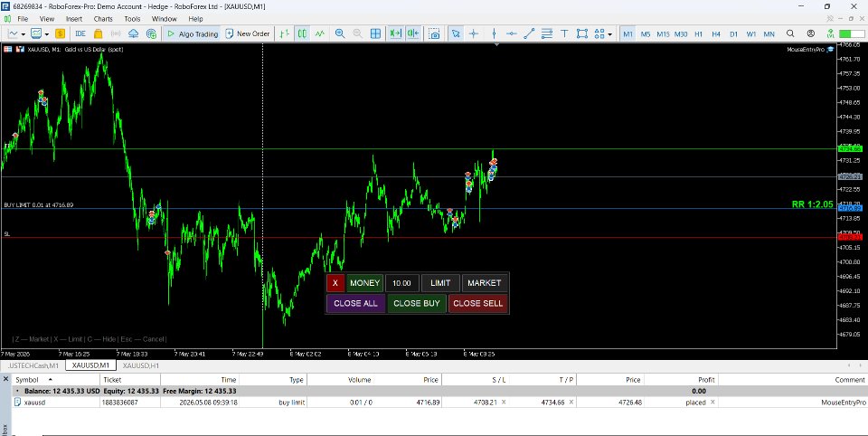Click the red grid icon beside XAUUSD title
This screenshot has height=436, width=868.
tap(8, 50)
